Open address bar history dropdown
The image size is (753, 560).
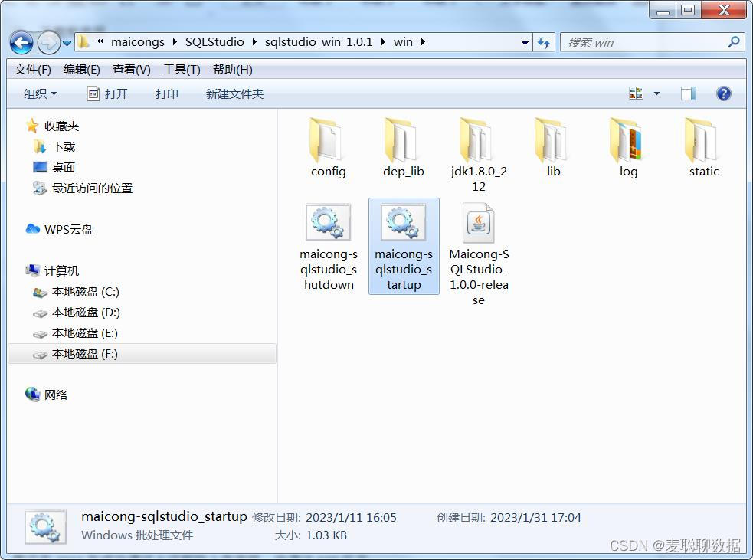[x=525, y=43]
